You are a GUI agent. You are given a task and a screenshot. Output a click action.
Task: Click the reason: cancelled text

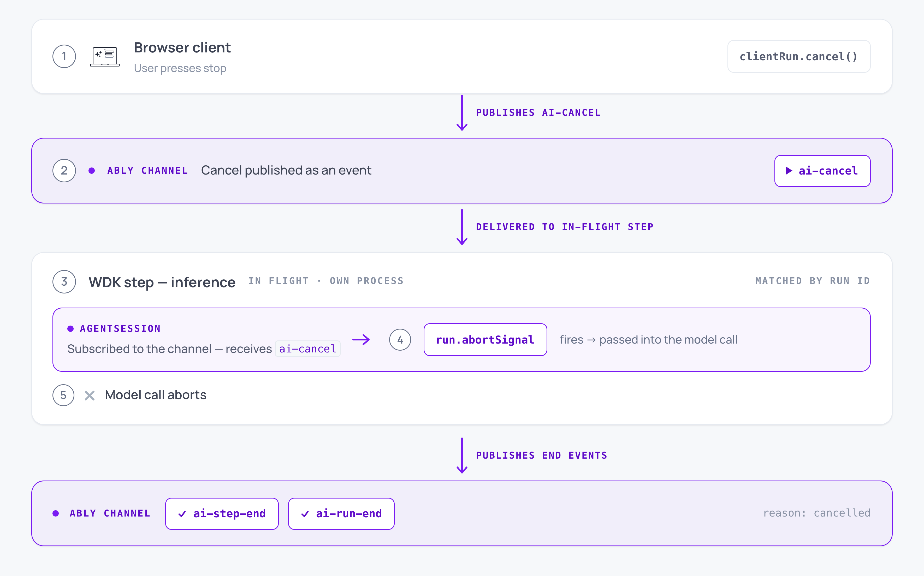[x=816, y=513]
